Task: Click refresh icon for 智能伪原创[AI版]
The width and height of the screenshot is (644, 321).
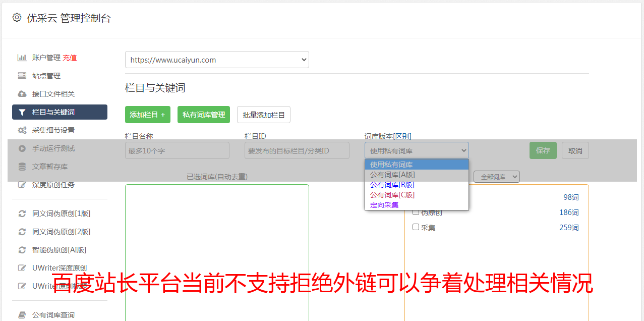Action: (22, 250)
